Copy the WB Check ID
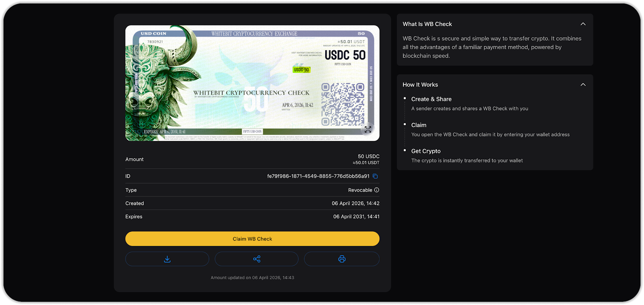Screen dimensions: 644x305 [x=375, y=176]
